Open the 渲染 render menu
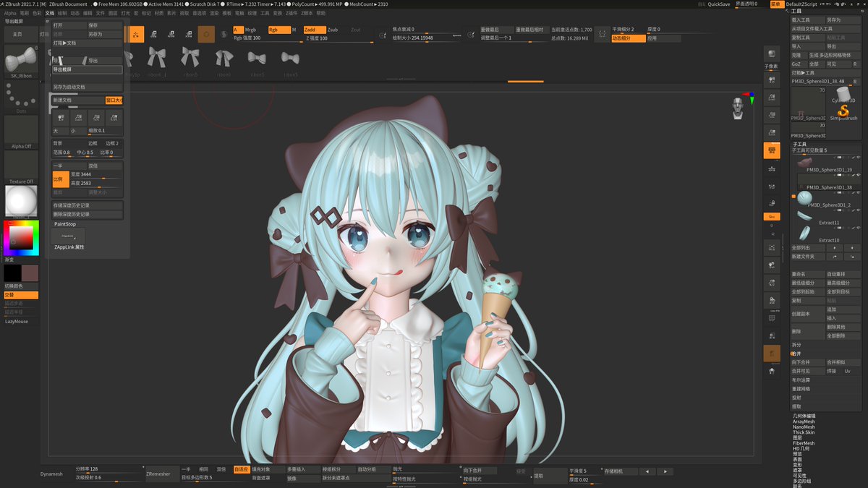Viewport: 868px width, 488px height. tap(214, 13)
